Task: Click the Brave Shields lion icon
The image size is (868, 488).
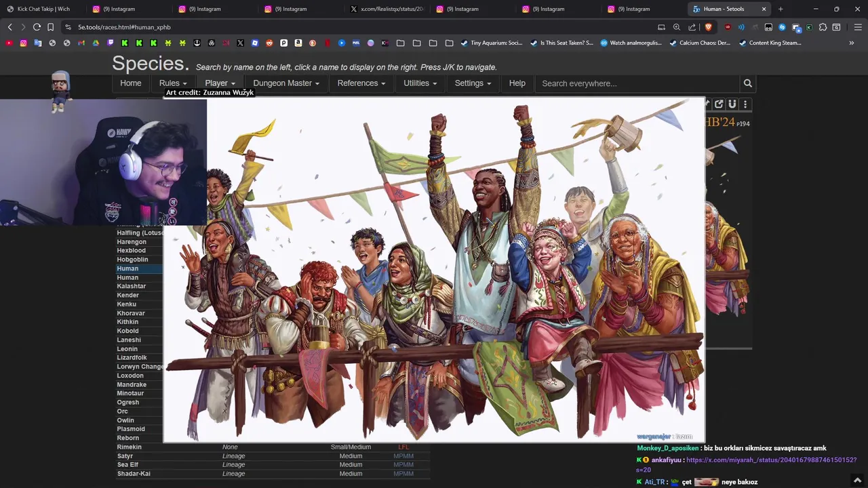Action: (x=709, y=27)
